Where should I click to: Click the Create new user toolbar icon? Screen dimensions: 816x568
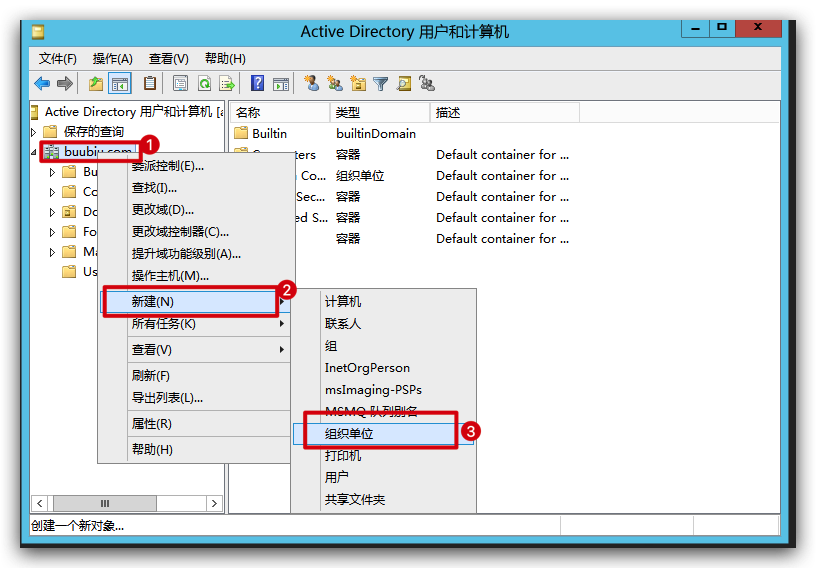coord(312,84)
